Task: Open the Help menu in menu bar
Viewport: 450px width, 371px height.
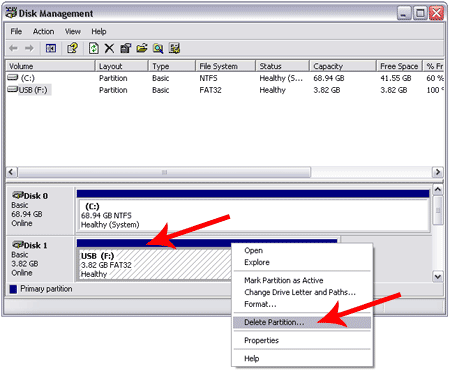Action: tap(99, 31)
